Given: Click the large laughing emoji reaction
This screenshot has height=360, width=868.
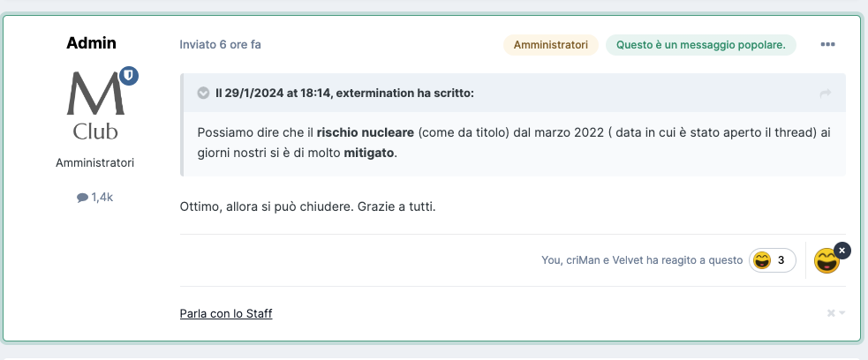Looking at the screenshot, I should pyautogui.click(x=826, y=261).
